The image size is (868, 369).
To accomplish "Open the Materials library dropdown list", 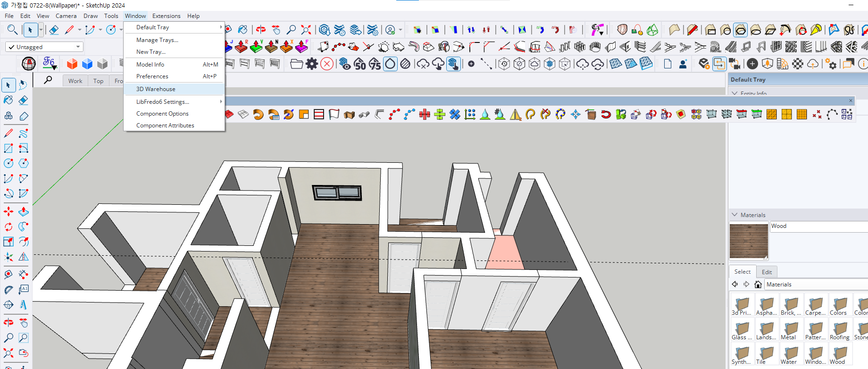I will pyautogui.click(x=816, y=284).
